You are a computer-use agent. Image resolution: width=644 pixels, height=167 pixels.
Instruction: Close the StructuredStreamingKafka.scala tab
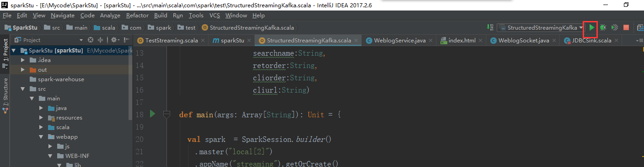[355, 41]
